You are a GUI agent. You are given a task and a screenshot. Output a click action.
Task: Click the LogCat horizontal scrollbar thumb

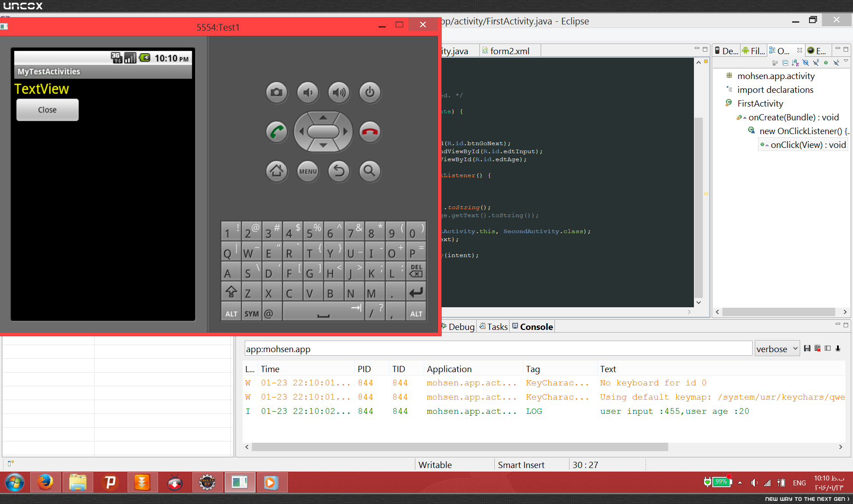[x=460, y=447]
